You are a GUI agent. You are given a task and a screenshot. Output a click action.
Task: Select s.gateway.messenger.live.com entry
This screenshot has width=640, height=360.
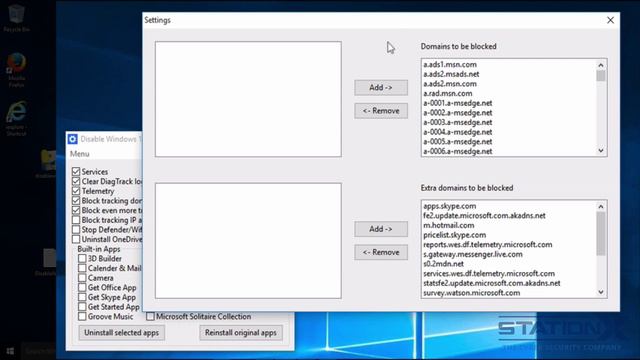pyautogui.click(x=473, y=254)
